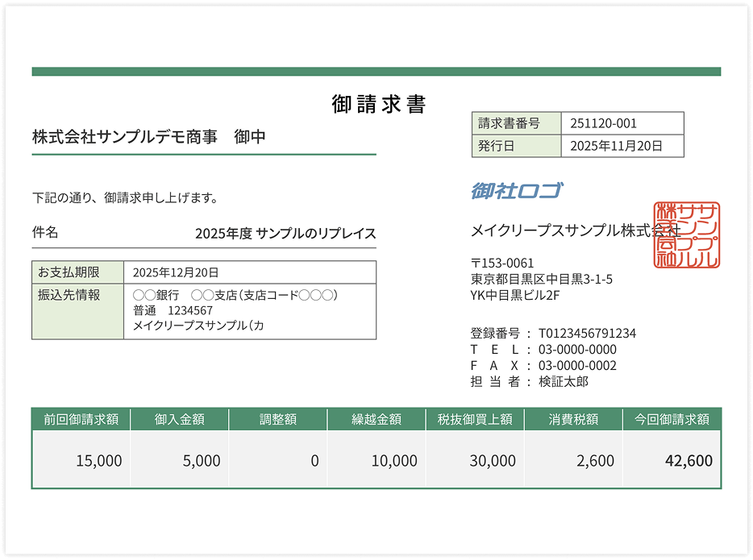The image size is (753, 560).
Task: Click the blue 御社ロゴ company logo
Action: [516, 191]
